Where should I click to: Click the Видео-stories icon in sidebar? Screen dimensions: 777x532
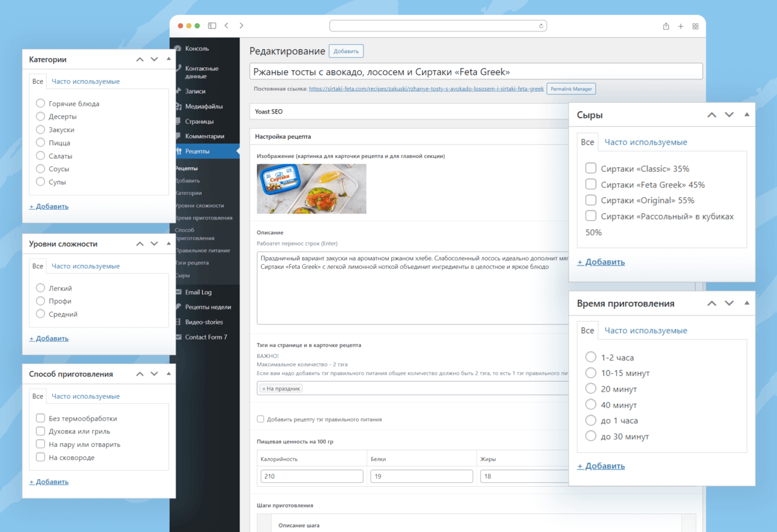tap(178, 322)
